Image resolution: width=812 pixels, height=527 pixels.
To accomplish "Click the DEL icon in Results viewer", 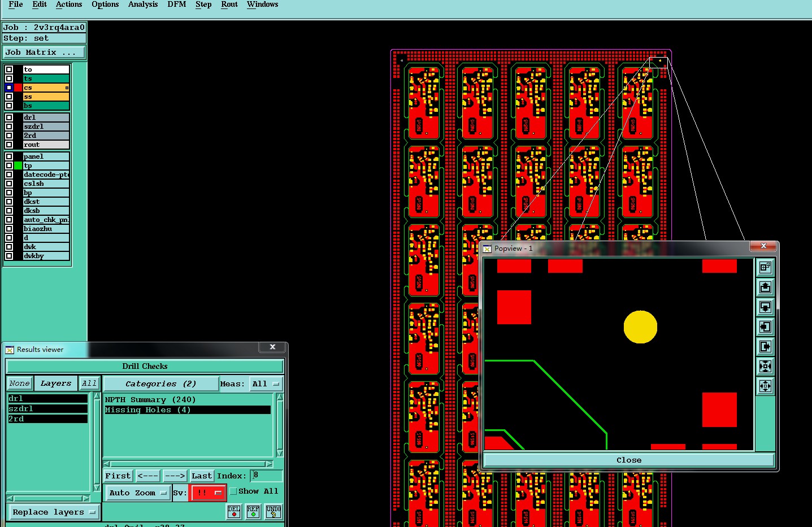I will coord(234,512).
